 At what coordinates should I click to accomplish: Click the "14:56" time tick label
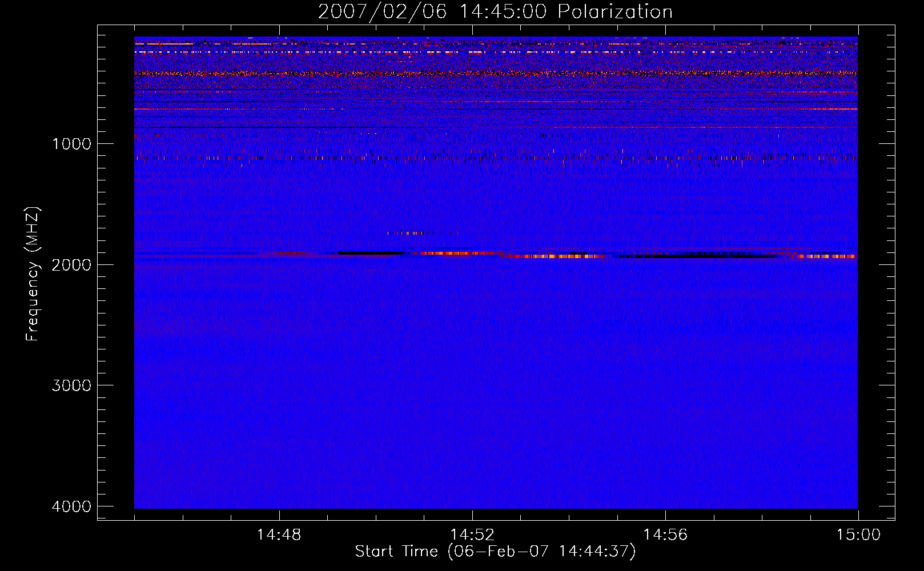tap(665, 535)
